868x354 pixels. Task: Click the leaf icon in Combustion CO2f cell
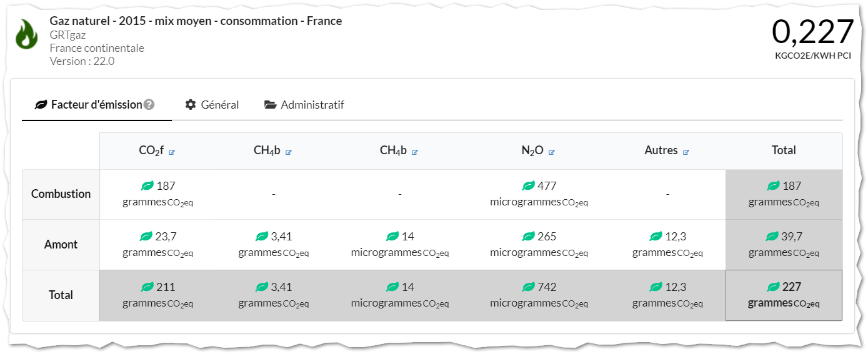[x=147, y=186]
